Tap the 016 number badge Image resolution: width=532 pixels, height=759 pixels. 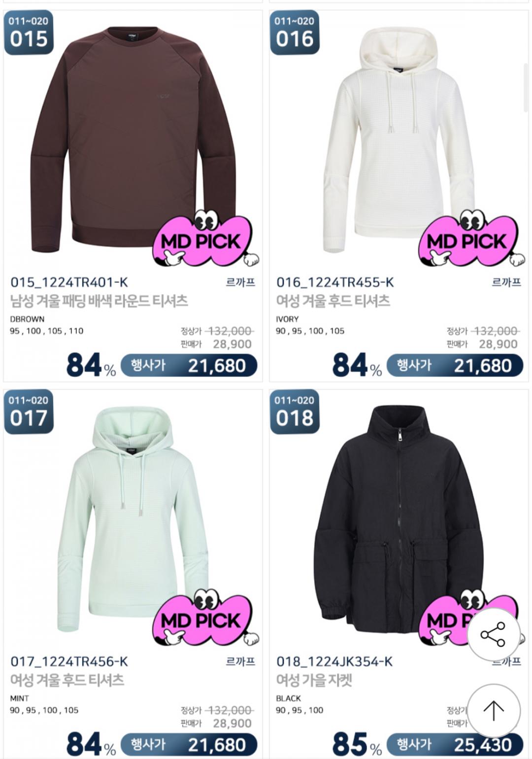pos(295,33)
